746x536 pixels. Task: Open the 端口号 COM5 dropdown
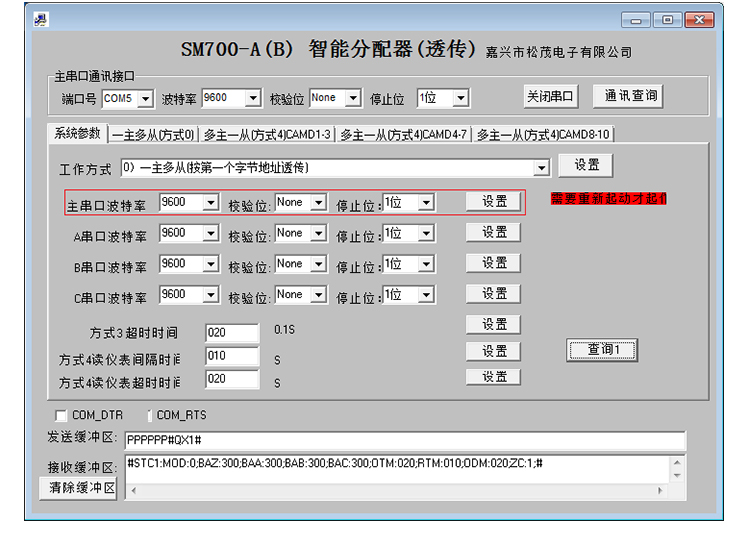coord(145,98)
